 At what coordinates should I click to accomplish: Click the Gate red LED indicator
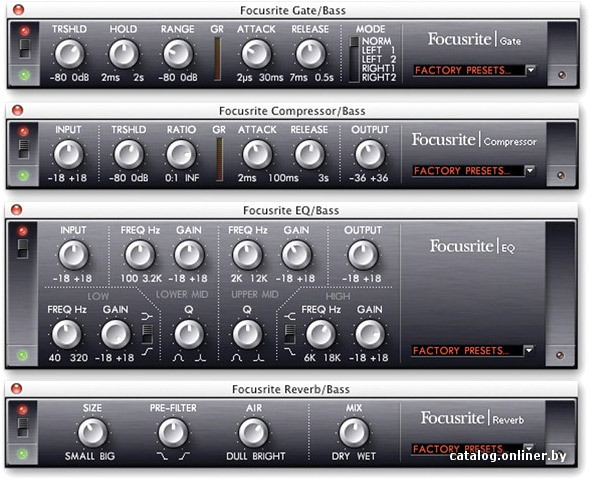(x=24, y=31)
